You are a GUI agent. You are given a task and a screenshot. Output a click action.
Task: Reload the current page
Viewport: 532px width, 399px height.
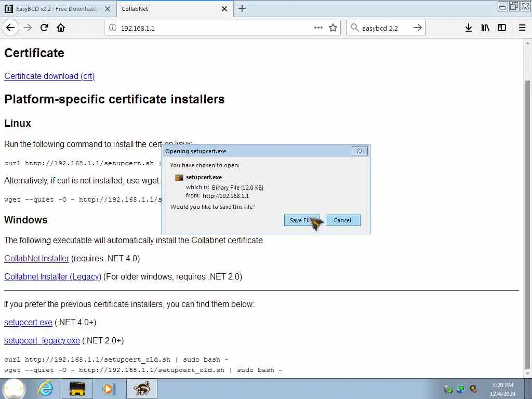tap(44, 28)
